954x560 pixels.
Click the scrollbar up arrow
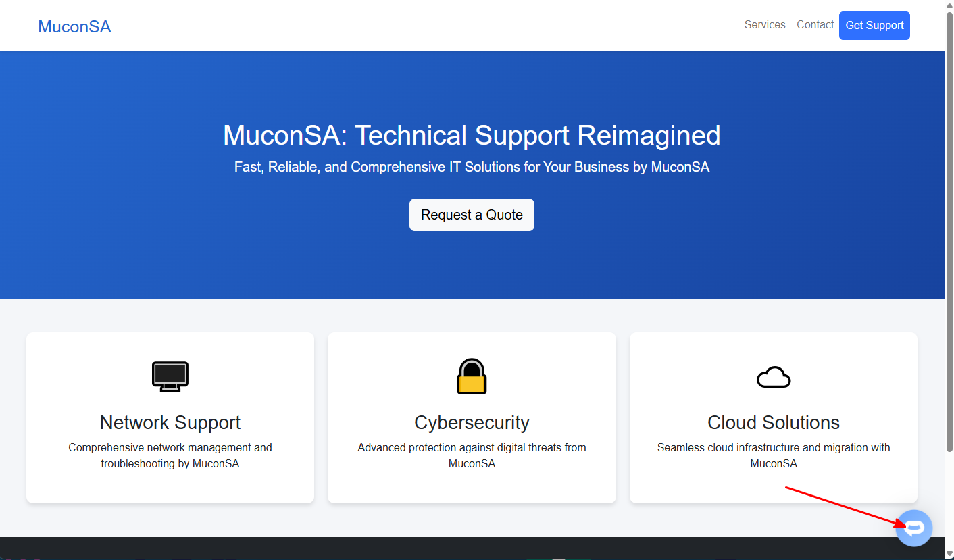(949, 5)
